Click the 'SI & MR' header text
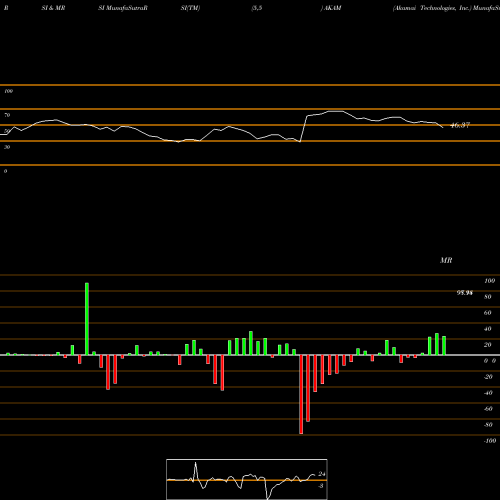The width and height of the screenshot is (500, 500). 53,8
